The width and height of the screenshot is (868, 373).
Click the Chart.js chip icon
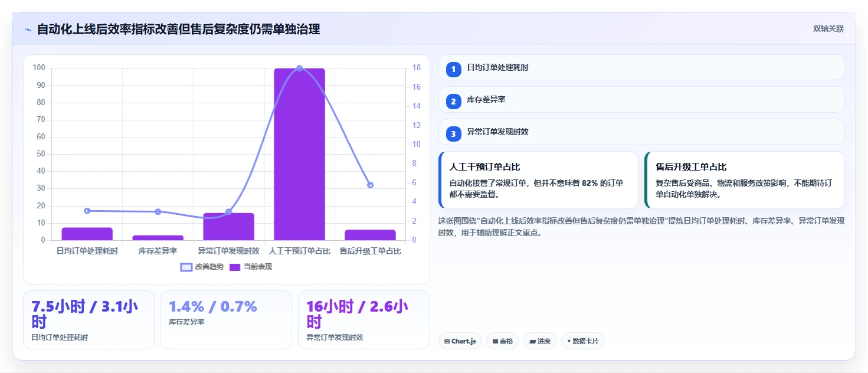tap(447, 341)
